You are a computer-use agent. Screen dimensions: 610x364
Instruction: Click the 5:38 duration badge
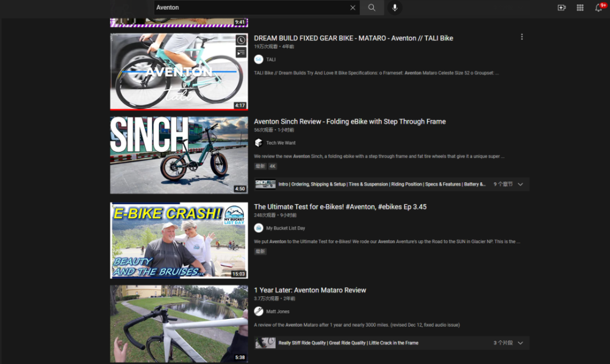tap(240, 357)
